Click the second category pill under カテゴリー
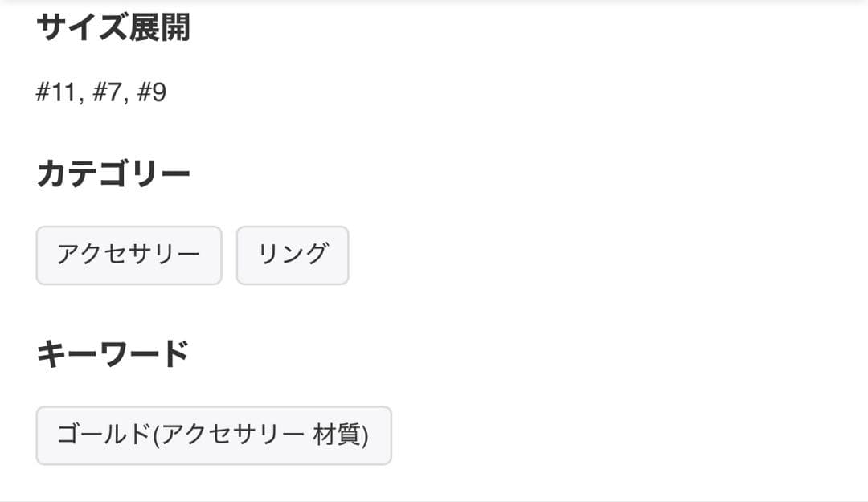 coord(292,255)
